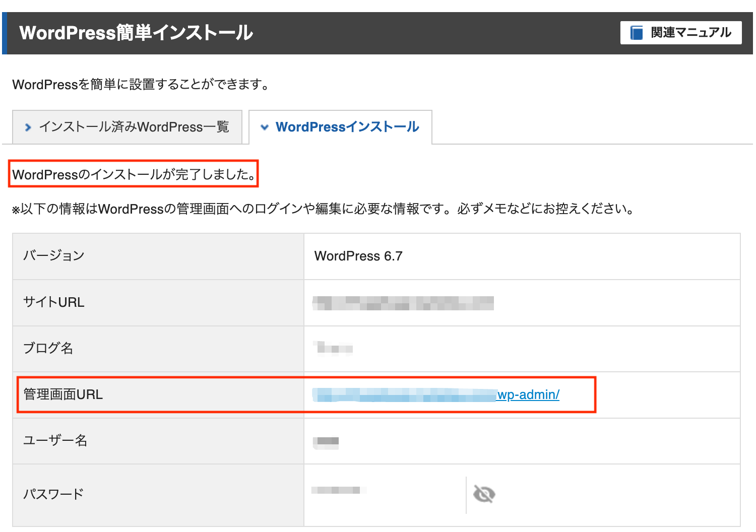Click the ブログ名 row label

click(x=48, y=348)
